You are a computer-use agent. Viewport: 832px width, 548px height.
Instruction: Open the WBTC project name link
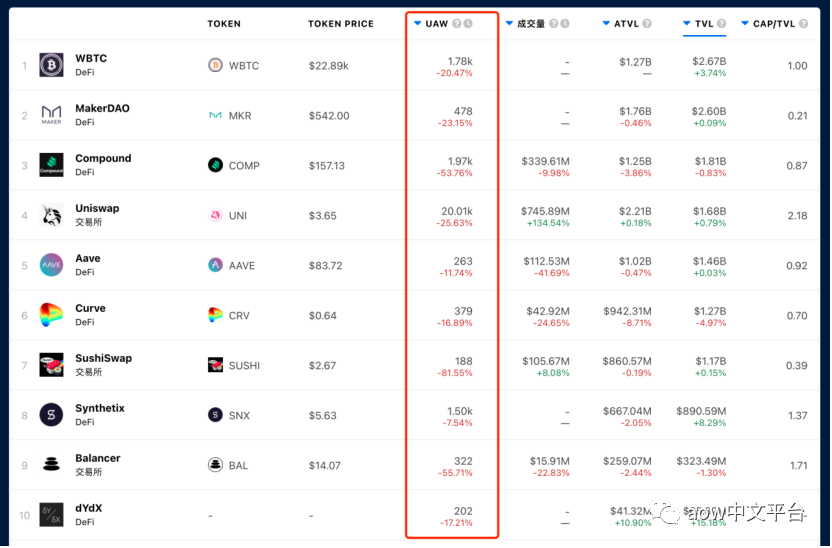coord(91,58)
